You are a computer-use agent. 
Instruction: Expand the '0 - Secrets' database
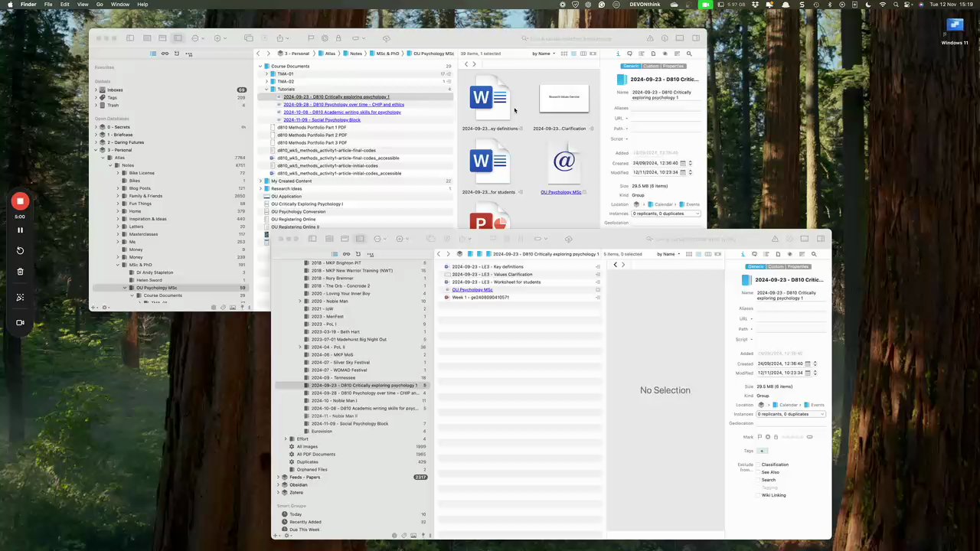coord(96,127)
